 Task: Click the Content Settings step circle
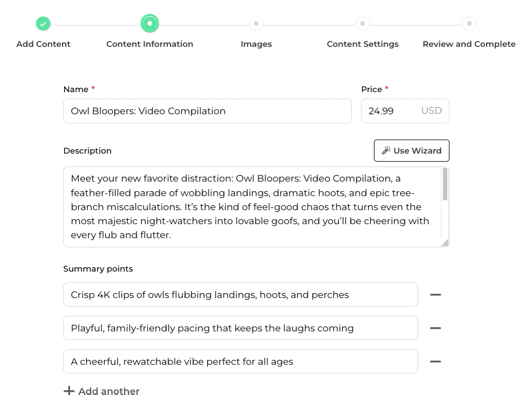(x=363, y=24)
